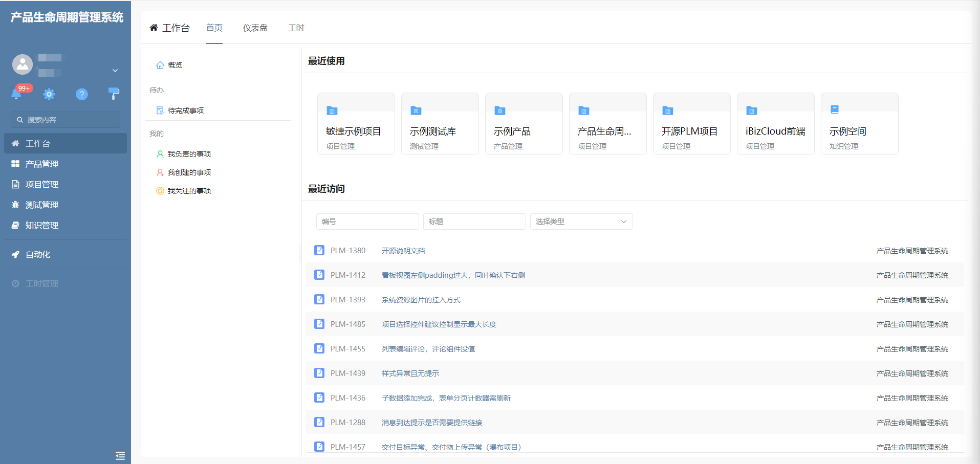Open 测试管理 in the sidebar
980x464 pixels.
coord(66,205)
